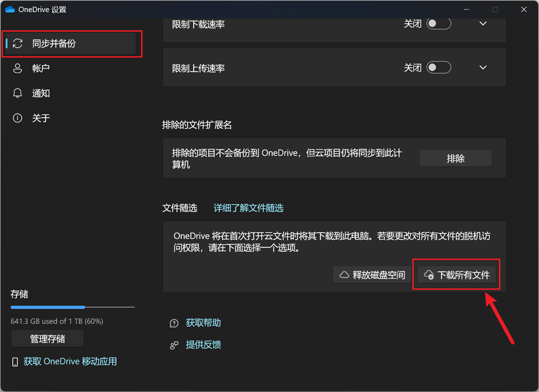Click the 释放磁盘空间 button
Screen dimensions: 539x392
pyautogui.click(x=372, y=275)
